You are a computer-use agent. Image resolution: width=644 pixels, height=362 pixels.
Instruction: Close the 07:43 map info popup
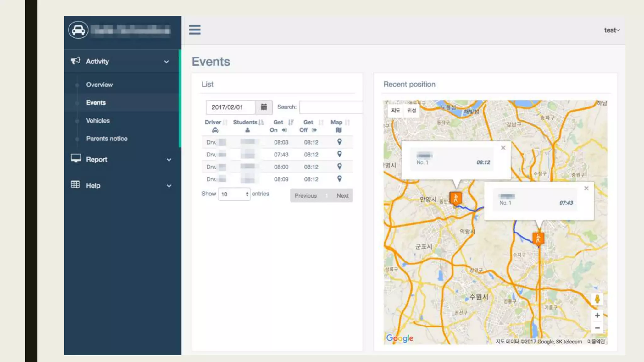(586, 188)
